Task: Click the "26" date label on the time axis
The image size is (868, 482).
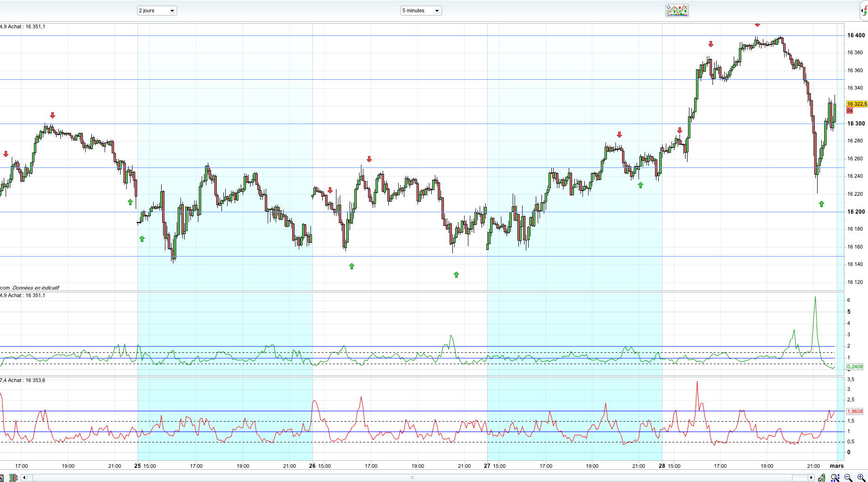Action: click(312, 466)
